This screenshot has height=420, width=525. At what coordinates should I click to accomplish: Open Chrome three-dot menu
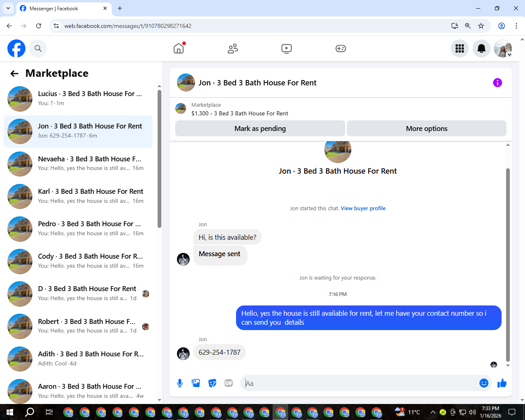click(x=516, y=26)
